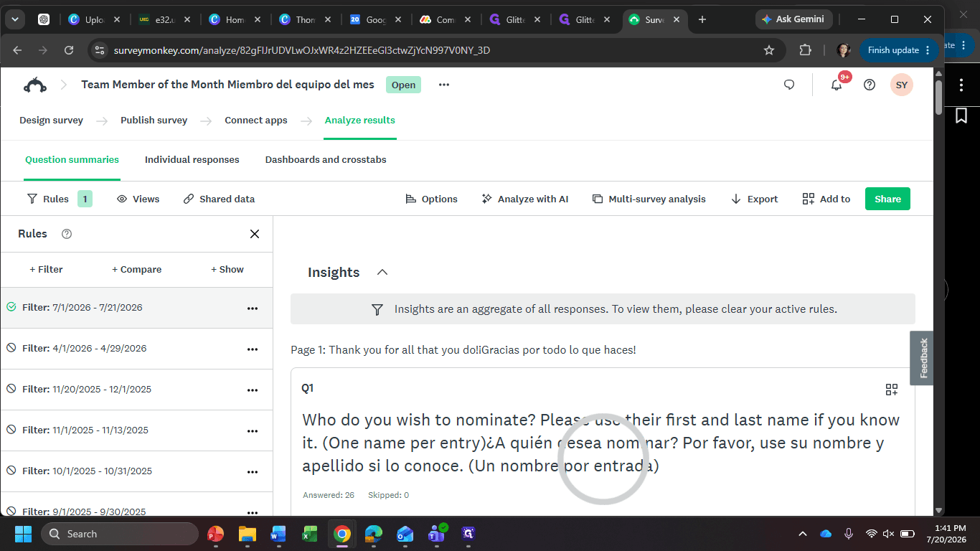Click Analyze with AI
980x551 pixels.
tap(524, 199)
